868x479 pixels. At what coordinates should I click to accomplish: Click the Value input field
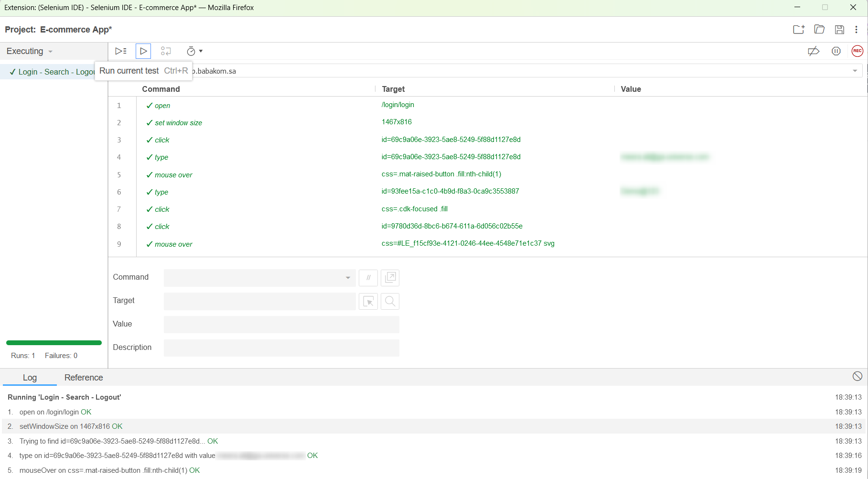point(281,325)
